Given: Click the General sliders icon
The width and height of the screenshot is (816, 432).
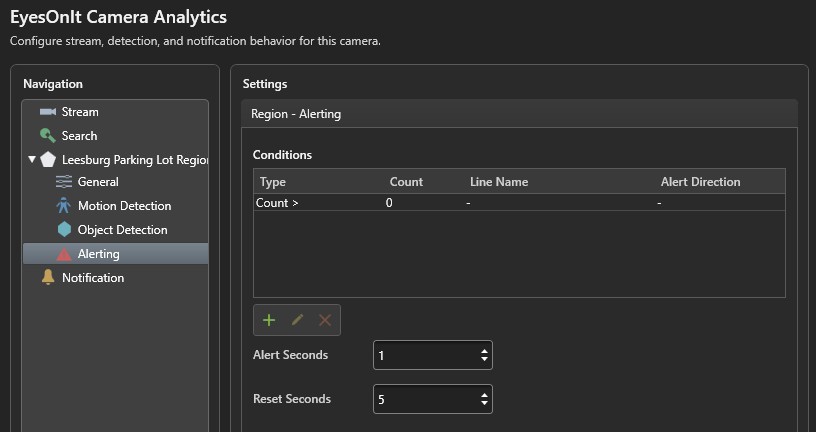Looking at the screenshot, I should [64, 182].
